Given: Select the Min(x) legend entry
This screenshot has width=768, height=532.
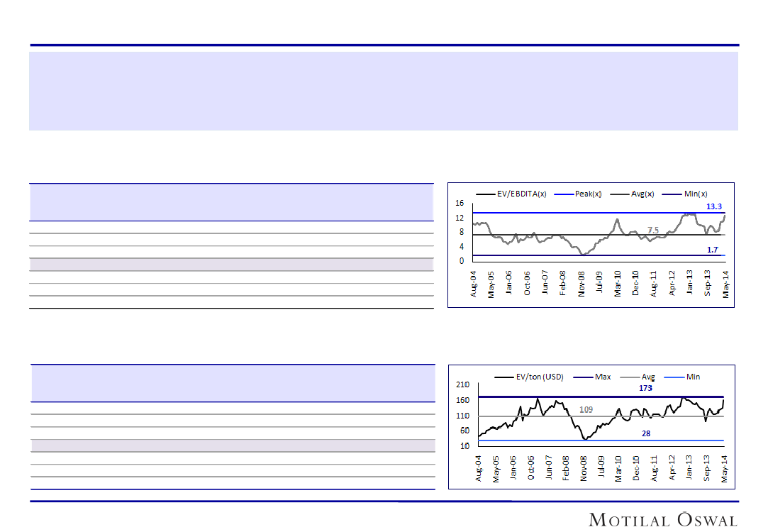Looking at the screenshot, I should tap(696, 194).
